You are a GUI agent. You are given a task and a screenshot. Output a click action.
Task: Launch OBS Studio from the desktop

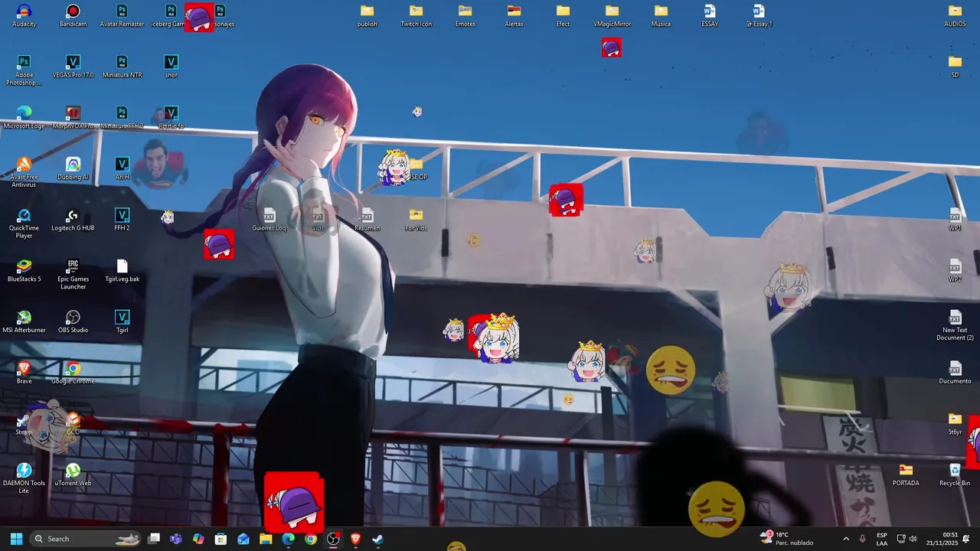pos(73,322)
